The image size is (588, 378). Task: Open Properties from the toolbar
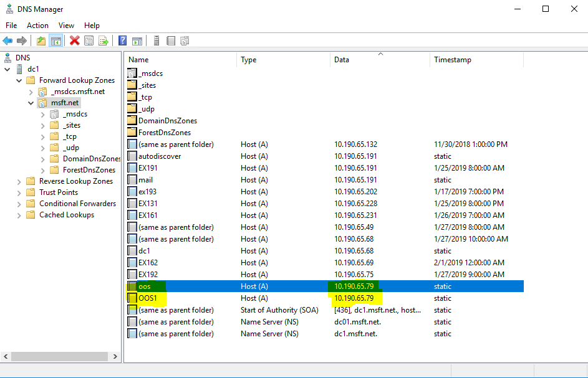[x=89, y=40]
